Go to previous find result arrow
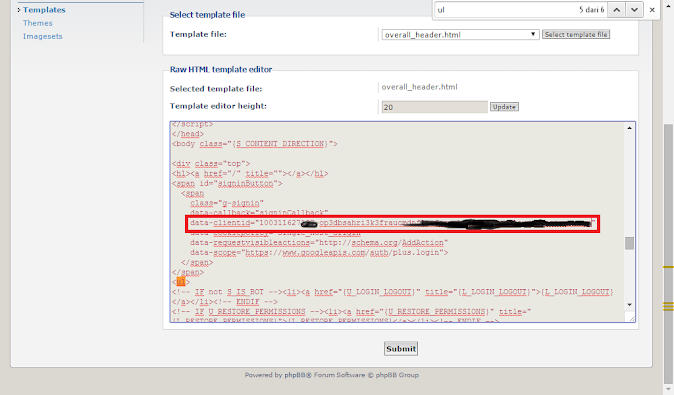The image size is (674, 395). tap(616, 9)
